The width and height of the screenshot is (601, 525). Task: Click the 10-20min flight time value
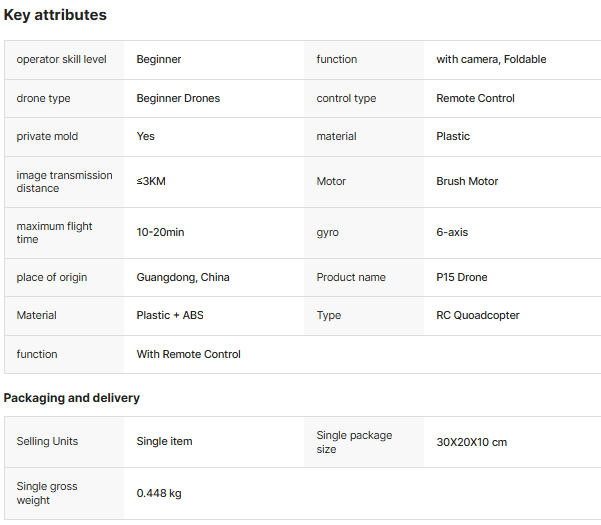160,232
